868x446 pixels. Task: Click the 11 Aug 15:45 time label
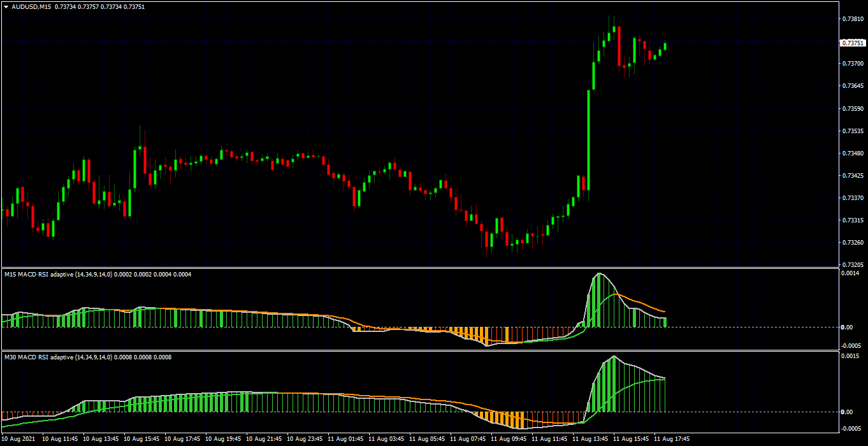(630, 439)
